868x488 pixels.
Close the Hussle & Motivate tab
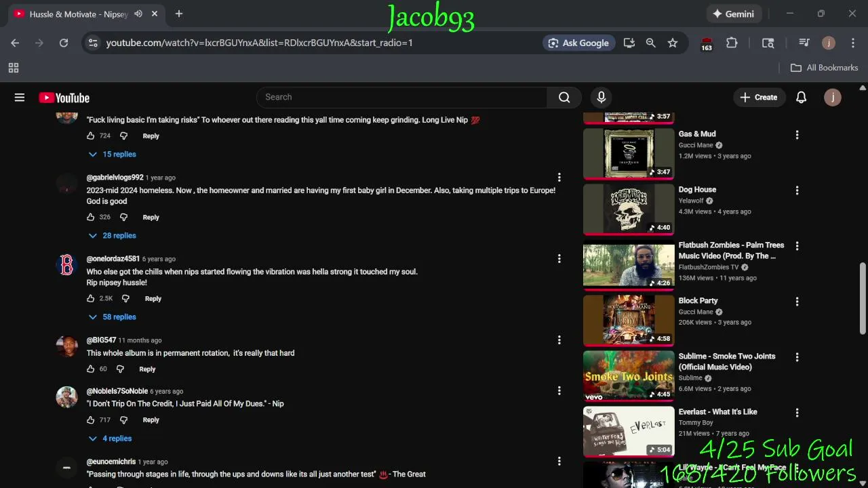(x=155, y=14)
